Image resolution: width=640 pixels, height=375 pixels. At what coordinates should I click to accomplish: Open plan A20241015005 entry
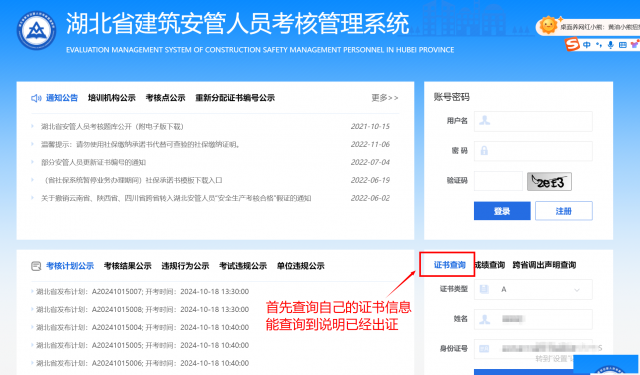tap(142, 346)
